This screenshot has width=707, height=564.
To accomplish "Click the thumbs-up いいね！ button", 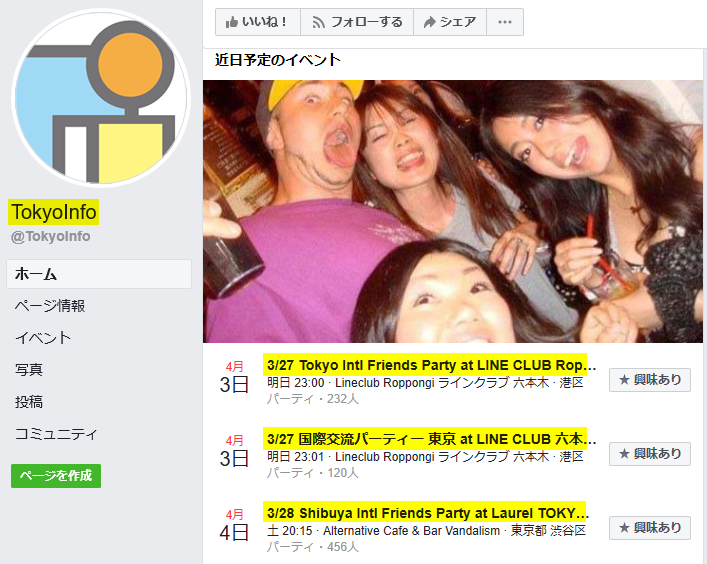I will (257, 22).
